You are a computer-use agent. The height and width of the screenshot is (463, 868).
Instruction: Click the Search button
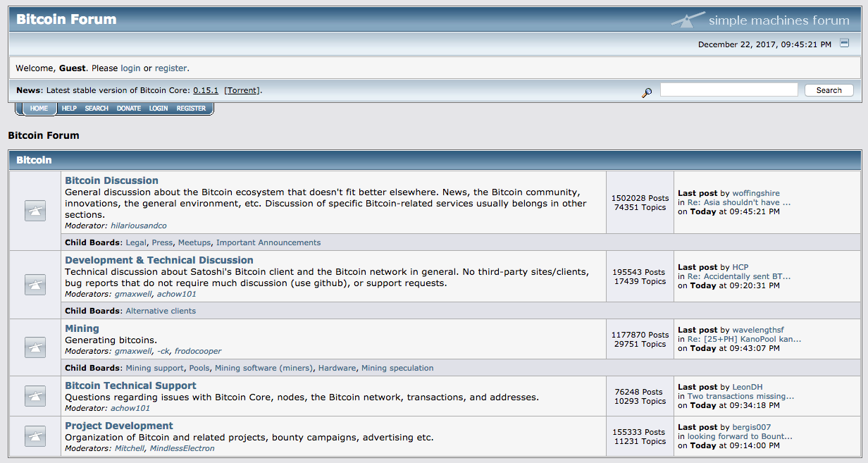coord(829,90)
